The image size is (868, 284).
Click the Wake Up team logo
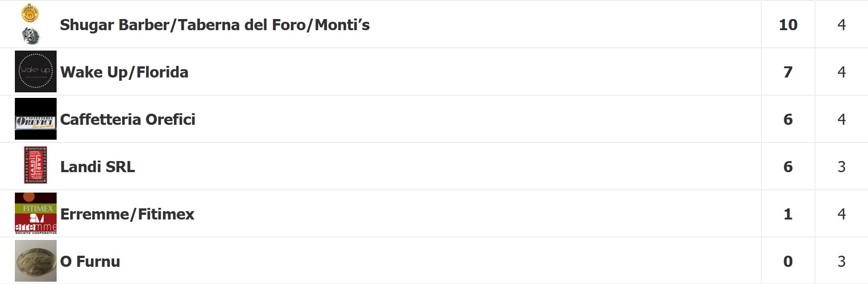point(36,71)
